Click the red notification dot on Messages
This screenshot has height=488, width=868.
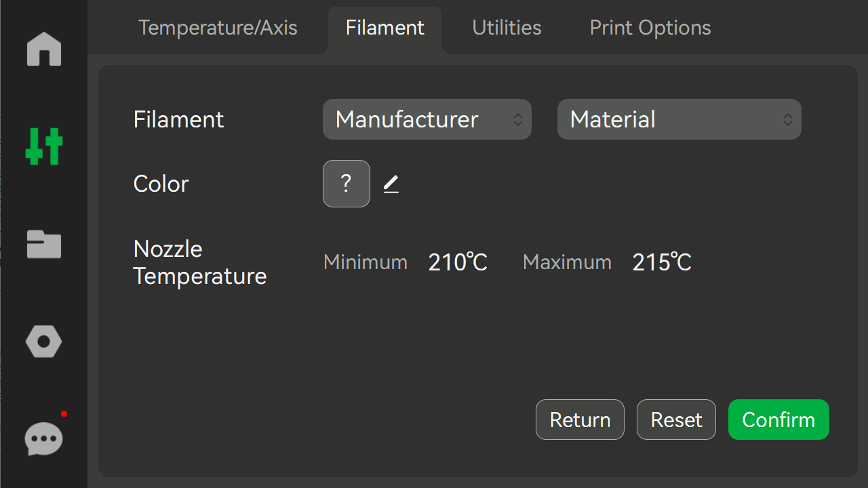64,413
